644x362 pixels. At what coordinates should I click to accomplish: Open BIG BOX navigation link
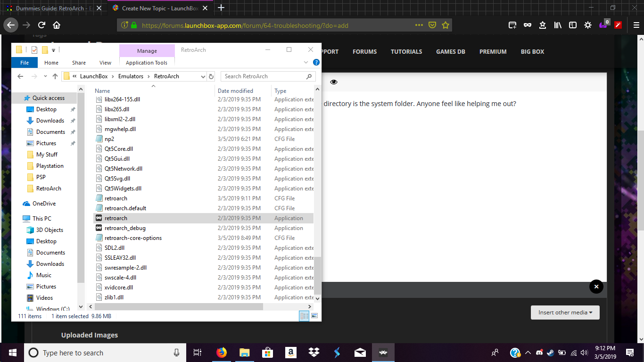click(533, 52)
